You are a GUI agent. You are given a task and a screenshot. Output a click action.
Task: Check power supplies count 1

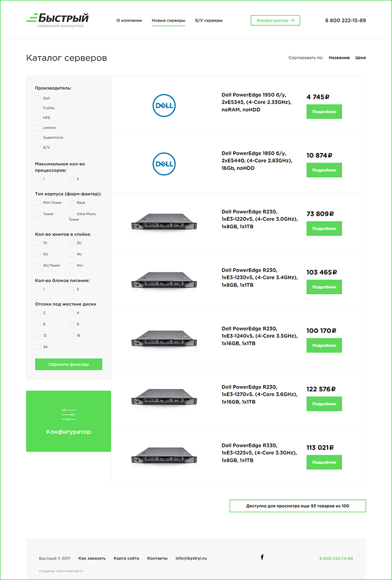pyautogui.click(x=38, y=289)
